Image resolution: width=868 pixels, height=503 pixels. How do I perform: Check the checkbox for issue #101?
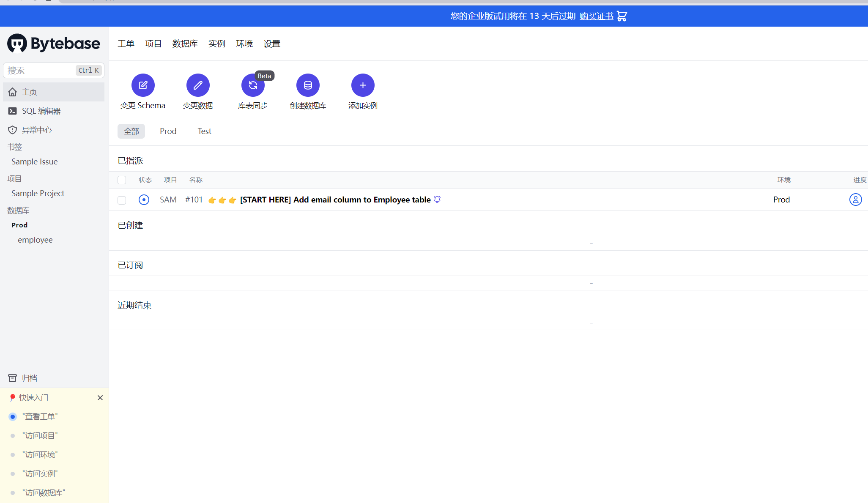coord(122,200)
